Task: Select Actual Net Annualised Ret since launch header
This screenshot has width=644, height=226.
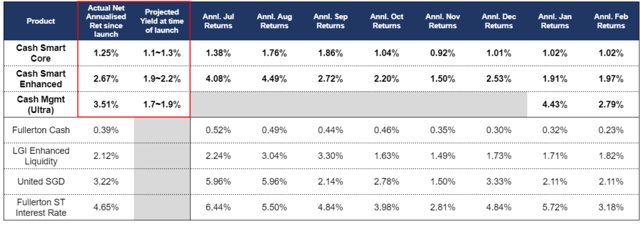Action: point(106,21)
